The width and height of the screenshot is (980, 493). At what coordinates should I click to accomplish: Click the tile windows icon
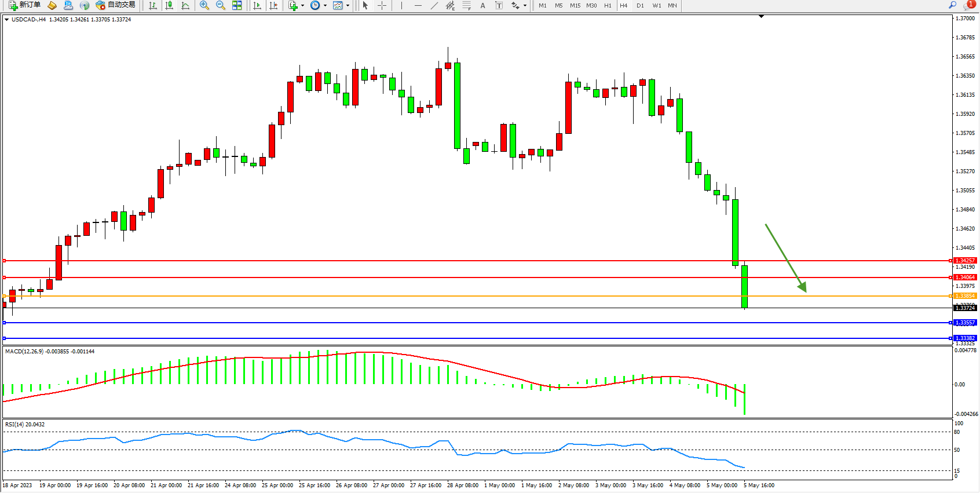click(237, 5)
